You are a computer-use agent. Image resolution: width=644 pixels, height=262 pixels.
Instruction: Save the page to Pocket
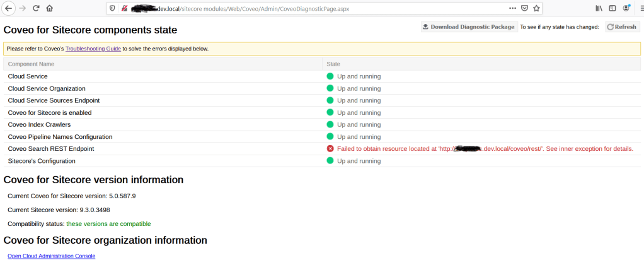[x=524, y=8]
